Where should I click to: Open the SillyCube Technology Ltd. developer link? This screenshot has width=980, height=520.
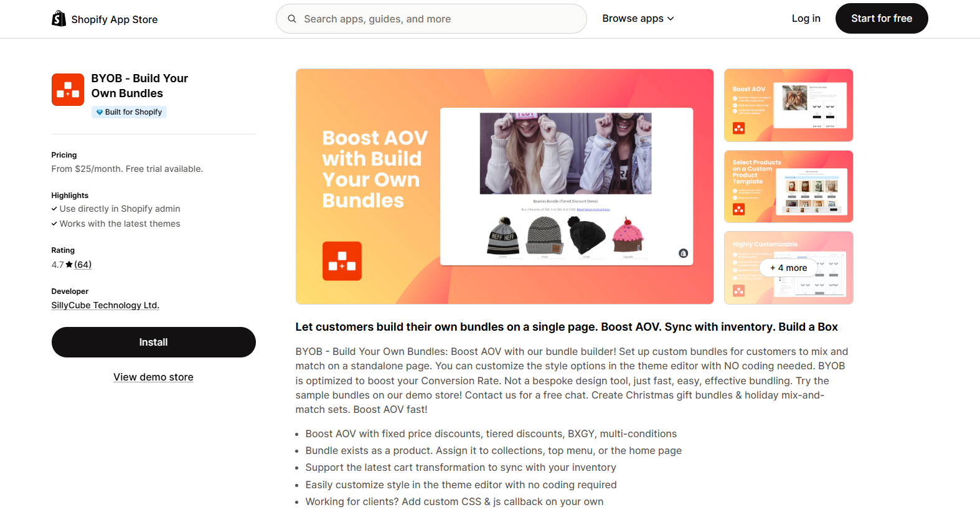tap(105, 305)
